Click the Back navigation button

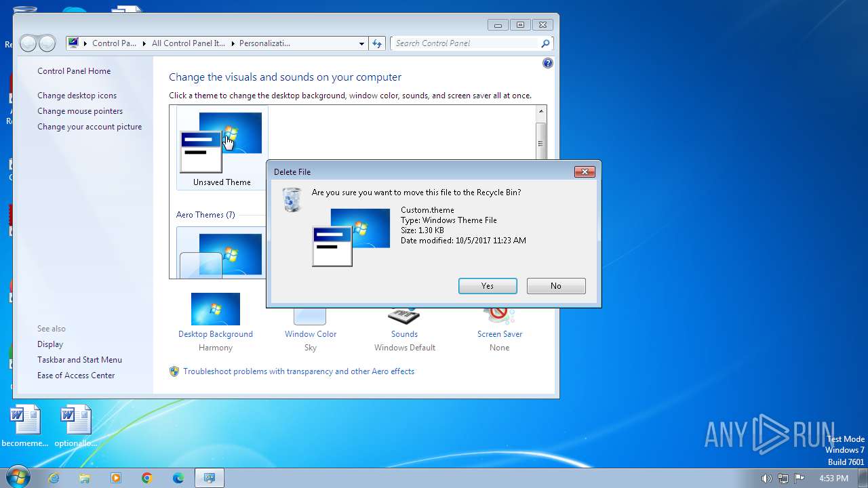pyautogui.click(x=28, y=43)
